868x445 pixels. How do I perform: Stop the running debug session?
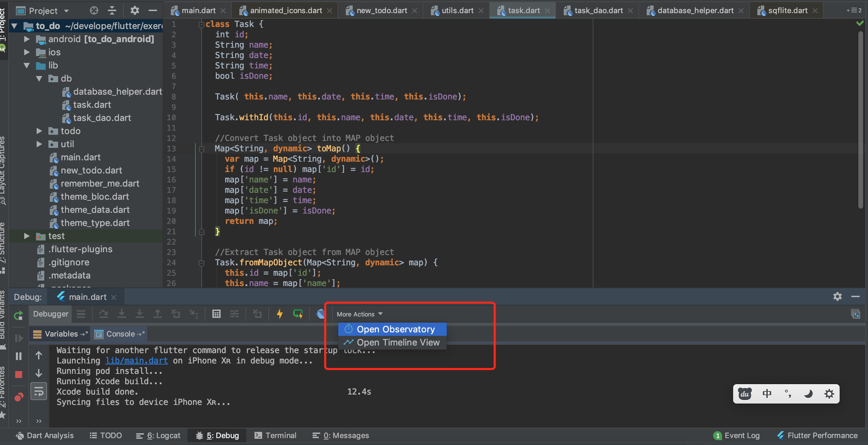19,374
